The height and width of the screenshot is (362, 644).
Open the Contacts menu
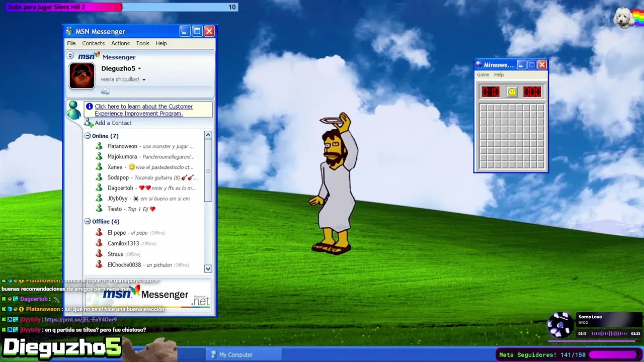point(94,43)
